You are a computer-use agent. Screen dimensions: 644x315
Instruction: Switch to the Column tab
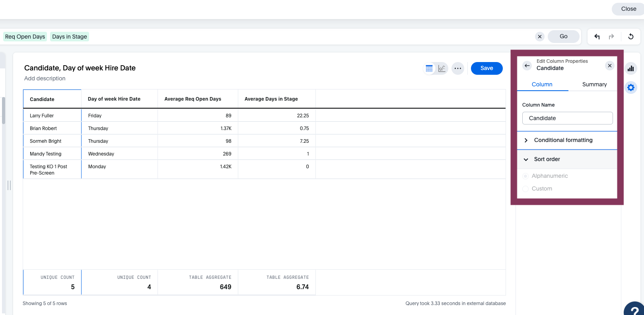[542, 84]
